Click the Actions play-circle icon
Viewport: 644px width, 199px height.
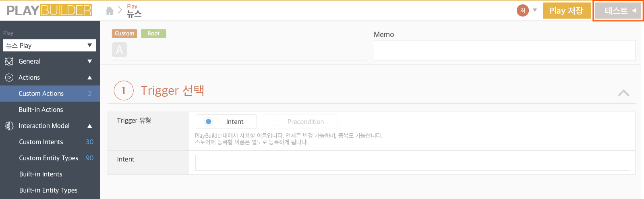click(9, 78)
